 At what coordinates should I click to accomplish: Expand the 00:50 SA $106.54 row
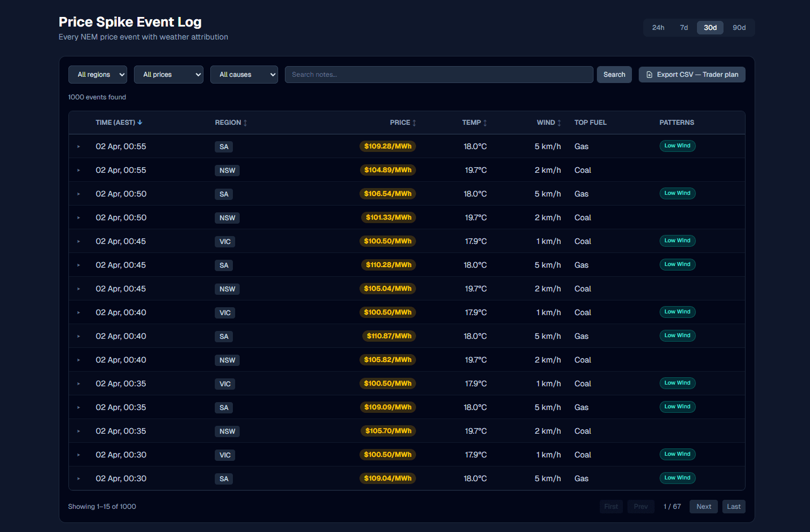coord(79,194)
